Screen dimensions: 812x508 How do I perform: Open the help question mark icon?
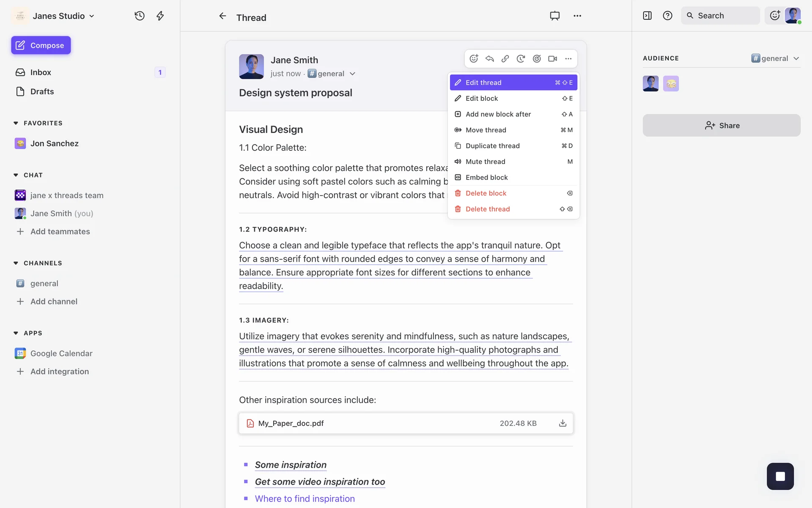tap(667, 16)
